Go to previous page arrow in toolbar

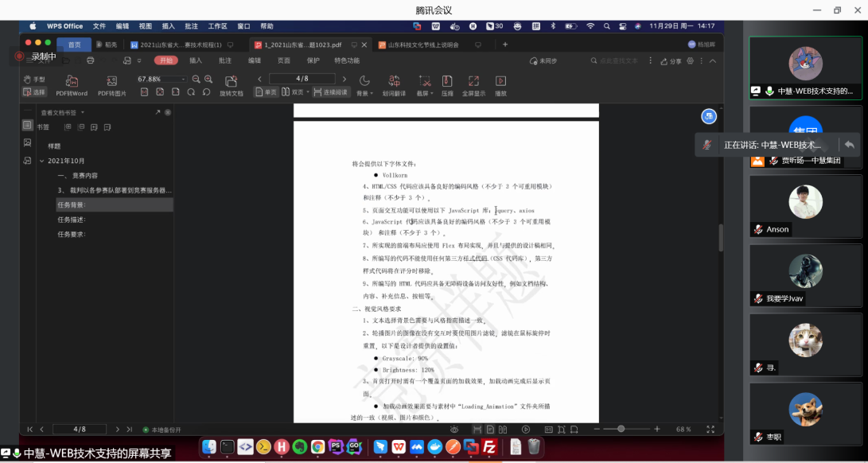(x=259, y=80)
